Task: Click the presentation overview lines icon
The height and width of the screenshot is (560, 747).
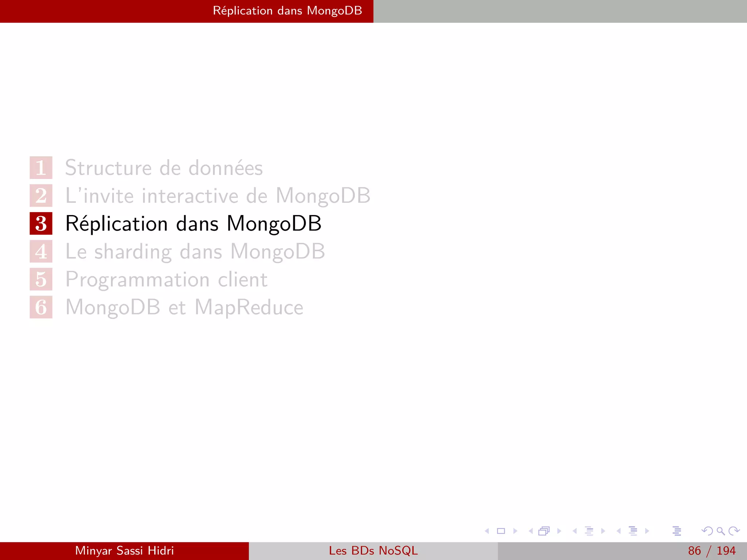Action: click(x=677, y=531)
